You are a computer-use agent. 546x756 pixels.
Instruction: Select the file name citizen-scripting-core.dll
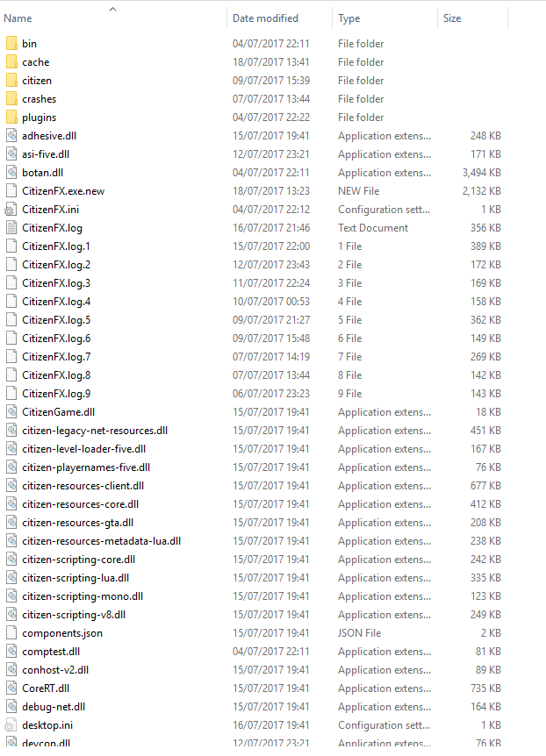[x=79, y=560]
